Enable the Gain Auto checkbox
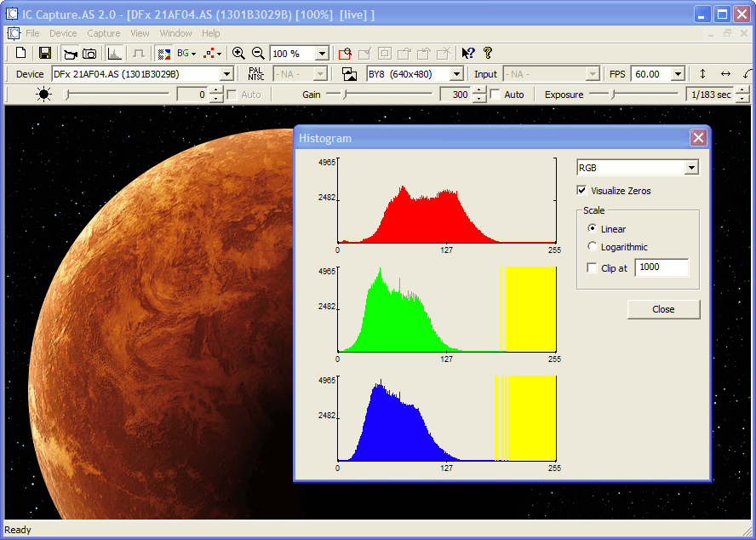Screen dimensions: 756x540 click(495, 94)
